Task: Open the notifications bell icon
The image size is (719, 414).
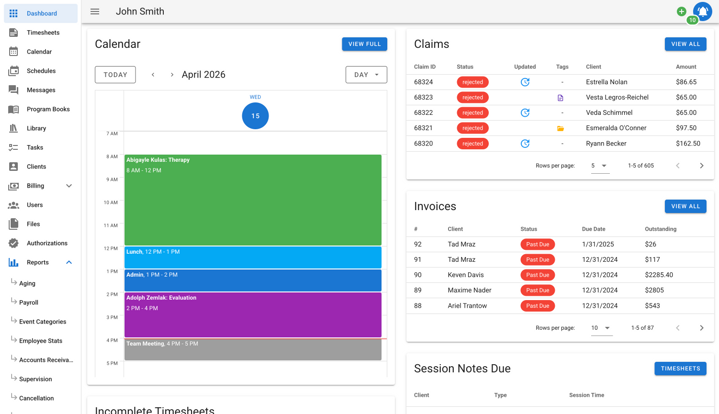Action: click(702, 11)
